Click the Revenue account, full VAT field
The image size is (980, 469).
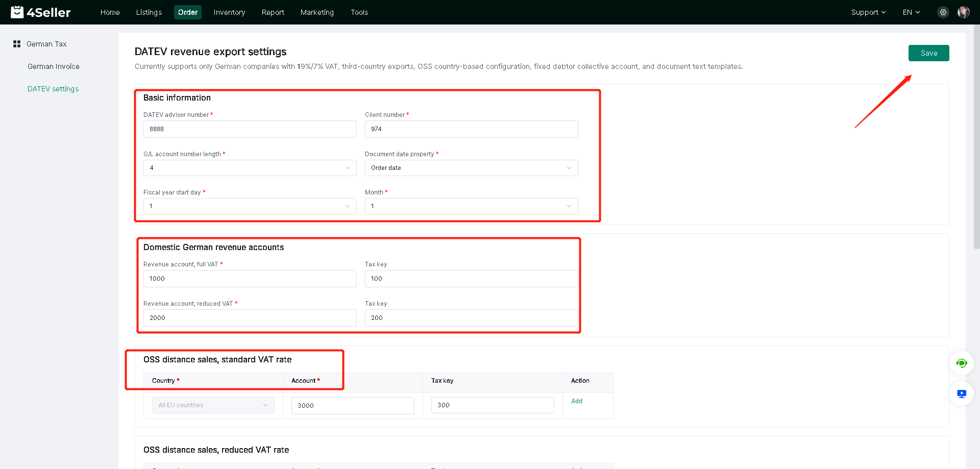point(250,279)
